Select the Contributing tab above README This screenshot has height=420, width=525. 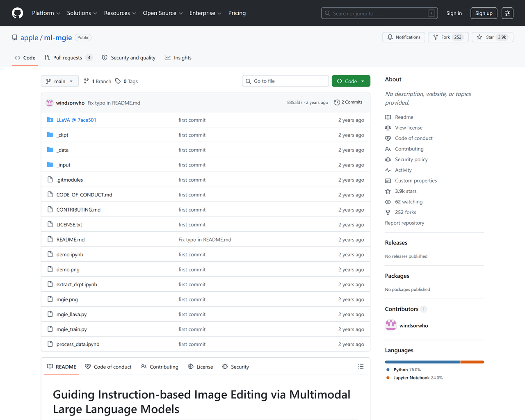coord(160,367)
